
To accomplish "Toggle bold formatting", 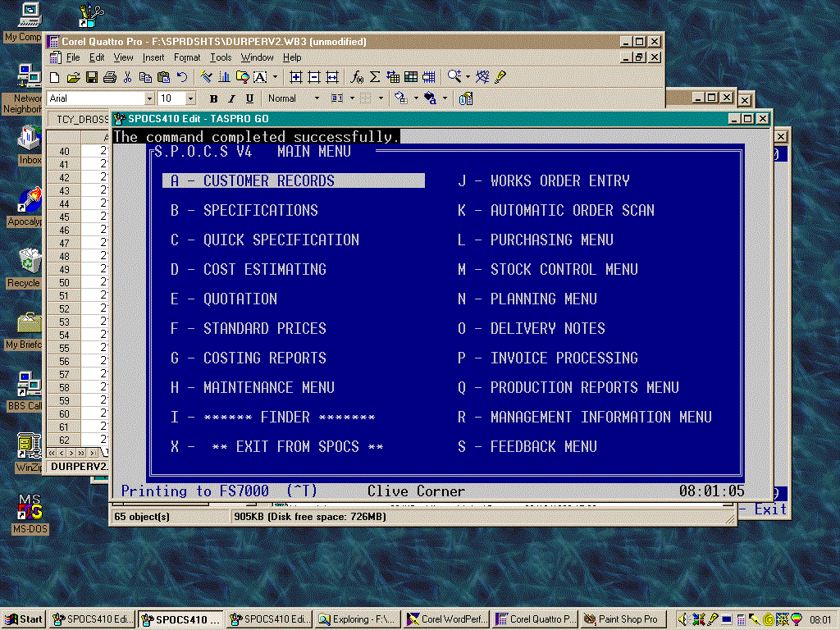I will pos(213,98).
